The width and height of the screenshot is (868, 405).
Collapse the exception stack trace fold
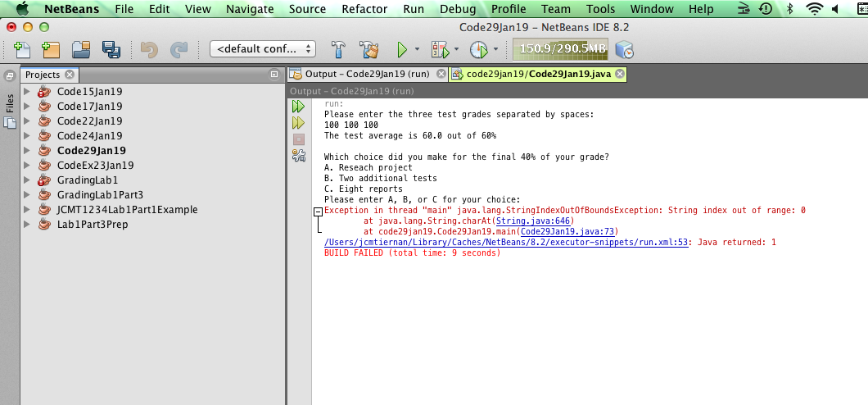pos(318,212)
